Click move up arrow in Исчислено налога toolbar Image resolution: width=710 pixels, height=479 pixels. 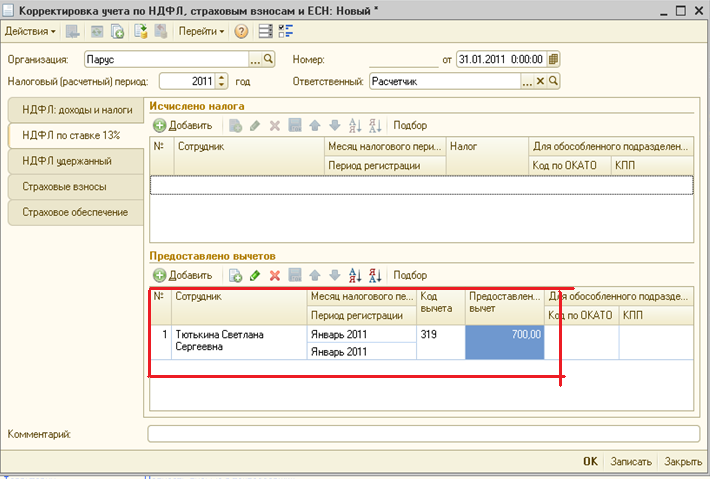315,125
